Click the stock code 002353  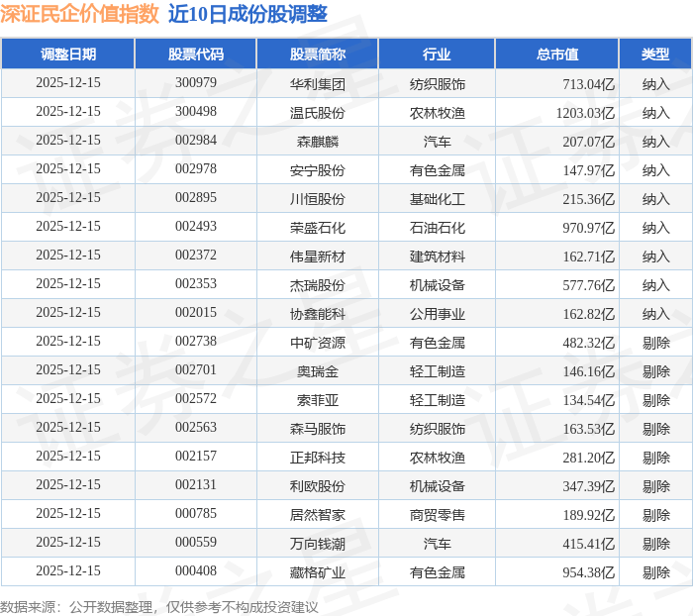coord(195,284)
